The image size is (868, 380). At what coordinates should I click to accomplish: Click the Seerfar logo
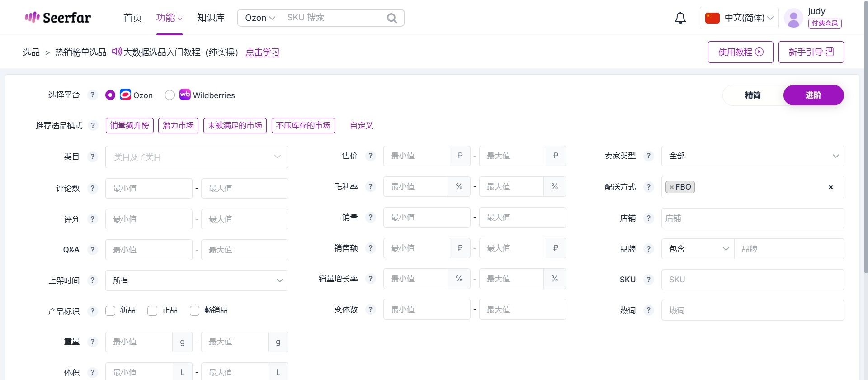pyautogui.click(x=58, y=18)
